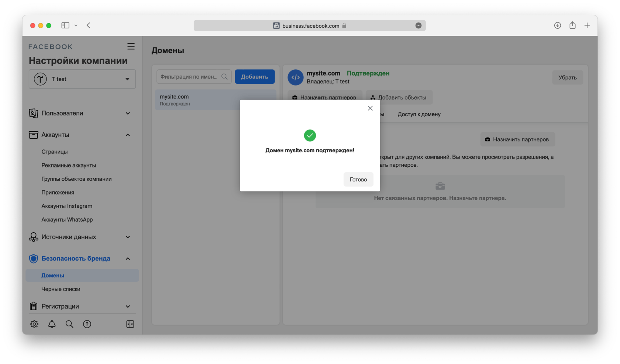Image resolution: width=620 pixels, height=364 pixels.
Task: Click the Регистрации clipboard icon
Action: pyautogui.click(x=33, y=306)
